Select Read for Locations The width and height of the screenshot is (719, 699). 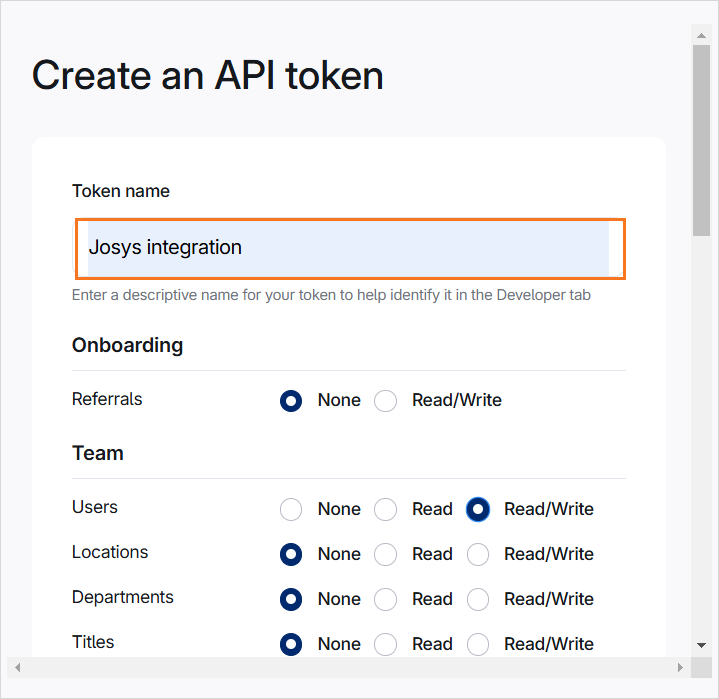pos(385,555)
